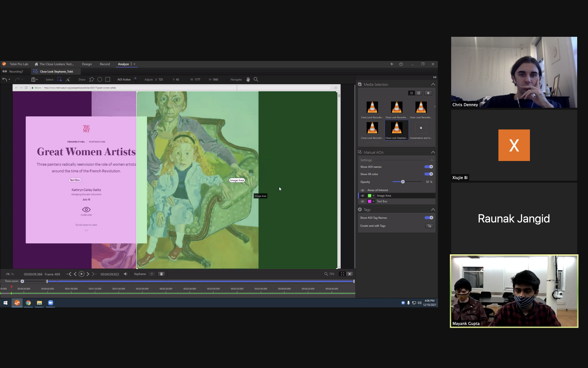Open Chrome from Windows taskbar

click(x=28, y=303)
